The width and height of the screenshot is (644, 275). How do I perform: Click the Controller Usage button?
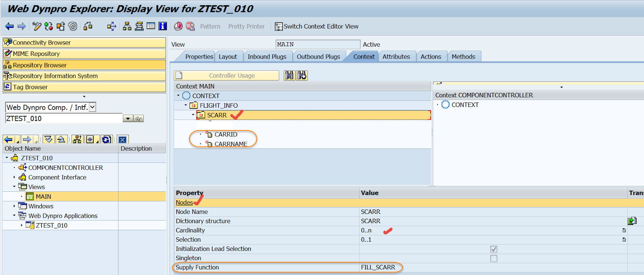pos(227,76)
